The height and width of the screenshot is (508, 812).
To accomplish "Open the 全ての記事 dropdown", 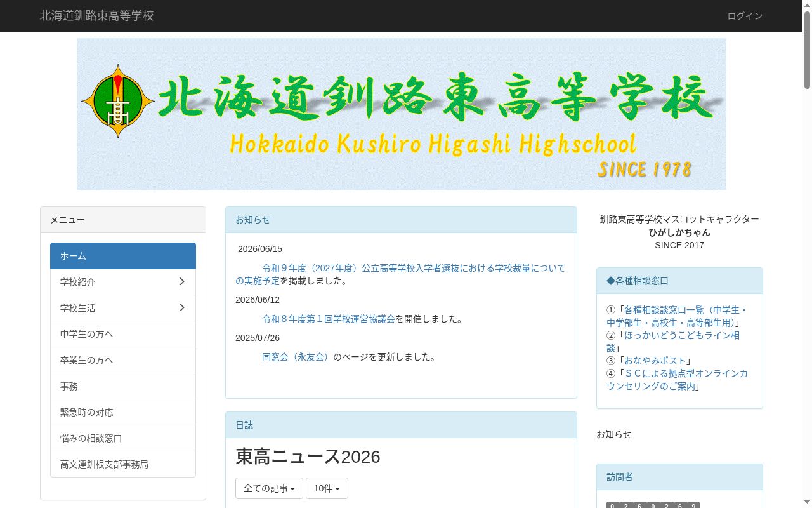I will click(269, 488).
